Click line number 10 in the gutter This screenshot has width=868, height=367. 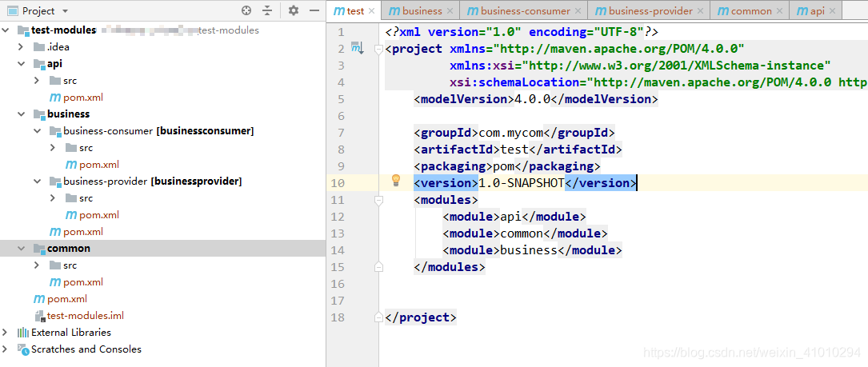(338, 183)
